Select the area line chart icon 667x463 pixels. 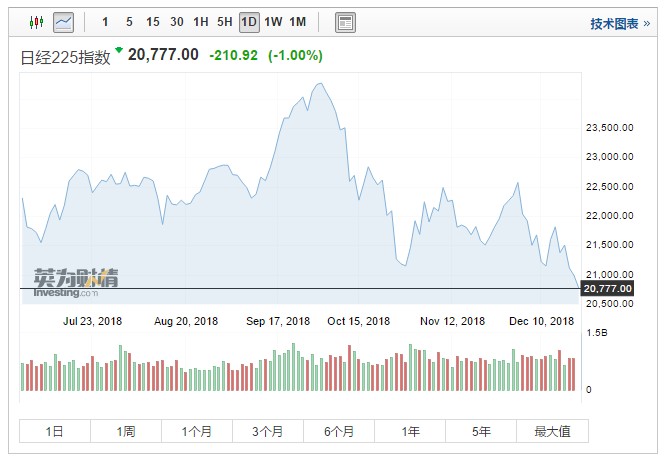pos(63,21)
